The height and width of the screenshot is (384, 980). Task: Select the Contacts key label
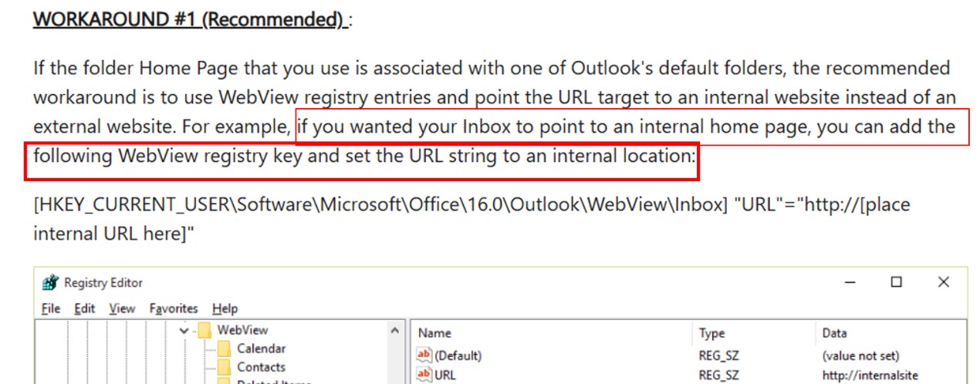[x=261, y=367]
